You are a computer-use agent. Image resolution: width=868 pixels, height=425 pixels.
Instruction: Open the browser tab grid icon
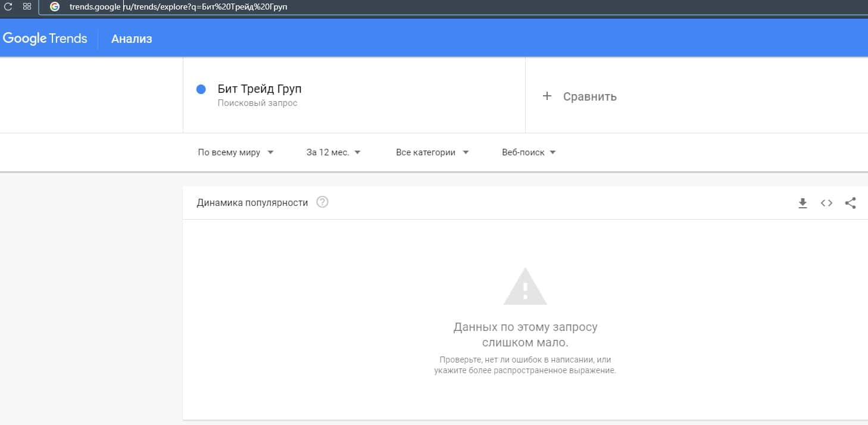click(27, 7)
